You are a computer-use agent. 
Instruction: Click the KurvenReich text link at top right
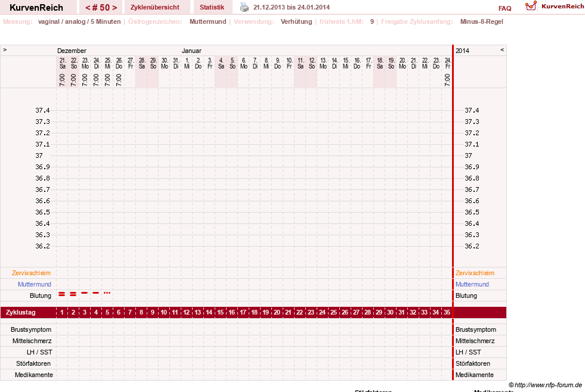point(562,7)
